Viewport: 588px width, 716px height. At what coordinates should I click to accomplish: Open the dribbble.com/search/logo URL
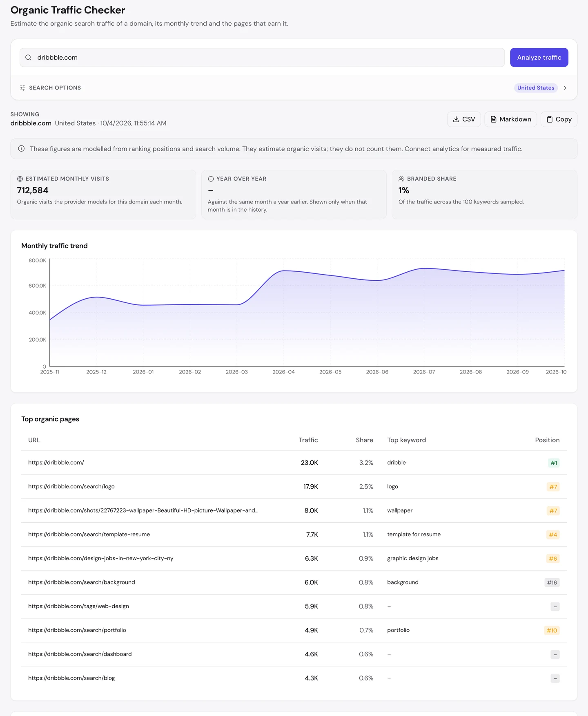click(71, 487)
